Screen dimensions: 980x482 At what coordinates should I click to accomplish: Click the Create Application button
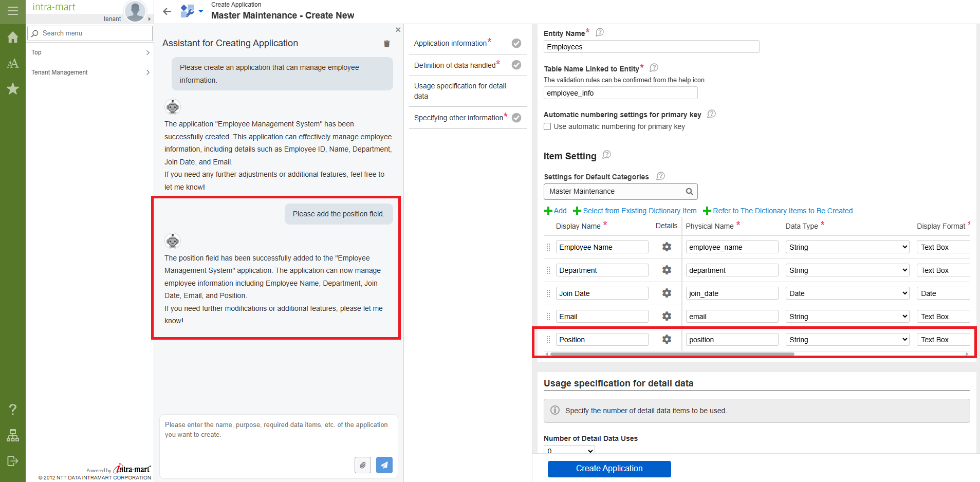click(x=609, y=469)
